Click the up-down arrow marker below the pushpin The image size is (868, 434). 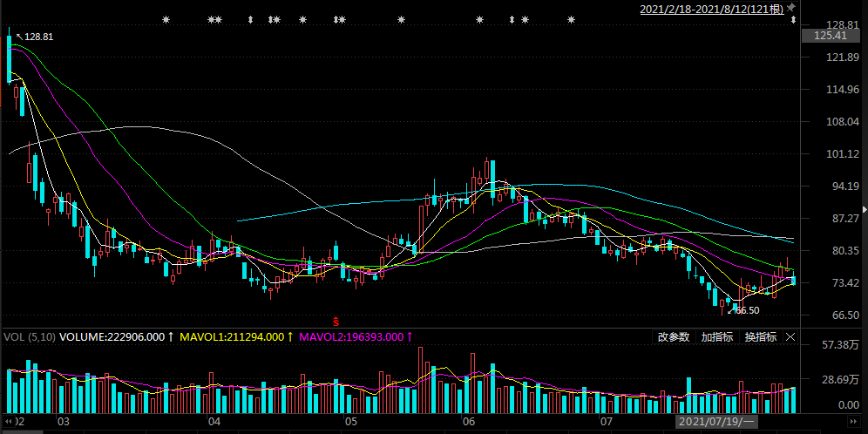tap(793, 20)
